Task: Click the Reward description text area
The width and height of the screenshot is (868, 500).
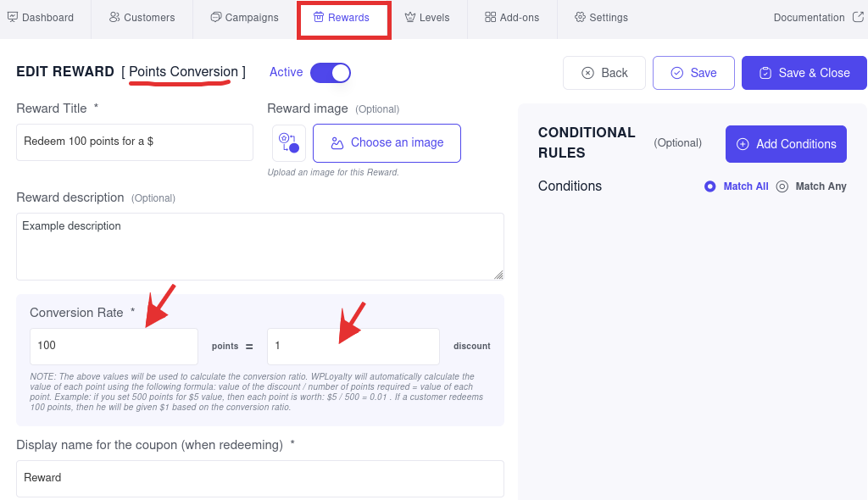Action: 259,247
